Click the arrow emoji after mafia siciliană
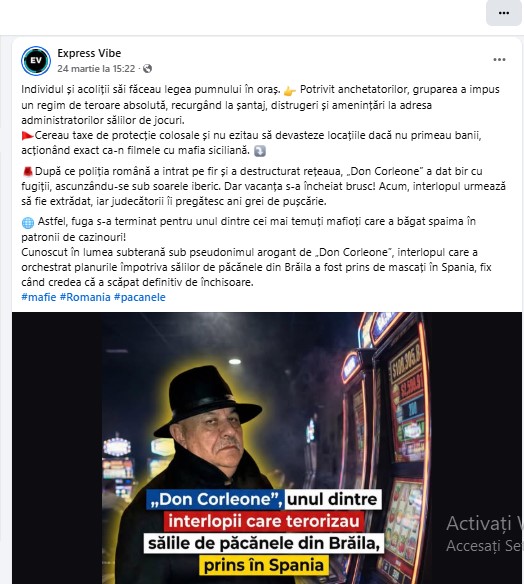Screen dimensions: 524x584 click(260, 151)
